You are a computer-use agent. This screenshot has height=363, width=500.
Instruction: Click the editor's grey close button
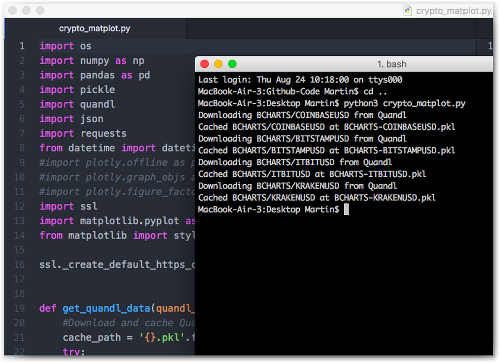pyautogui.click(x=13, y=11)
